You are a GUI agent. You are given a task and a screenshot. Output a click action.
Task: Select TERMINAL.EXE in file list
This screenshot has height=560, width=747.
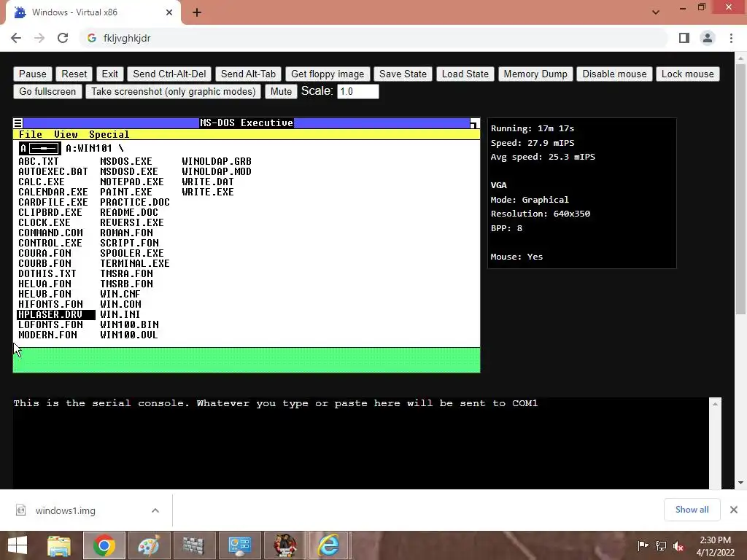point(135,264)
